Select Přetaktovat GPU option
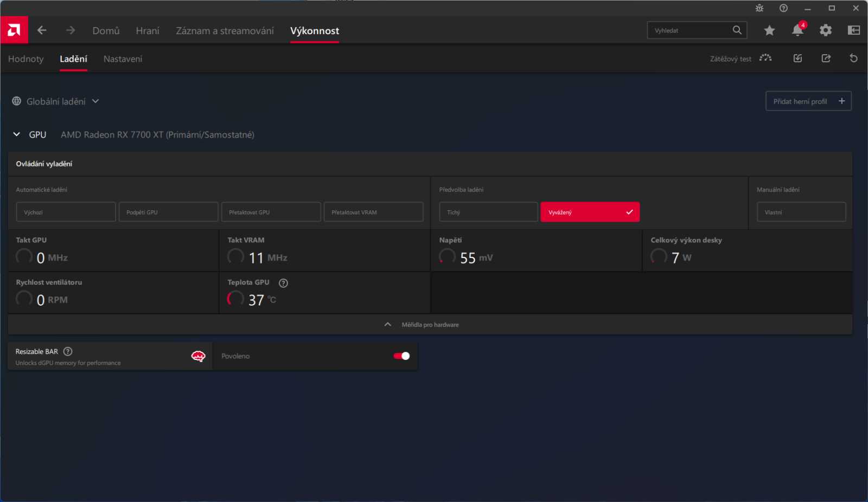Image resolution: width=868 pixels, height=502 pixels. [271, 212]
